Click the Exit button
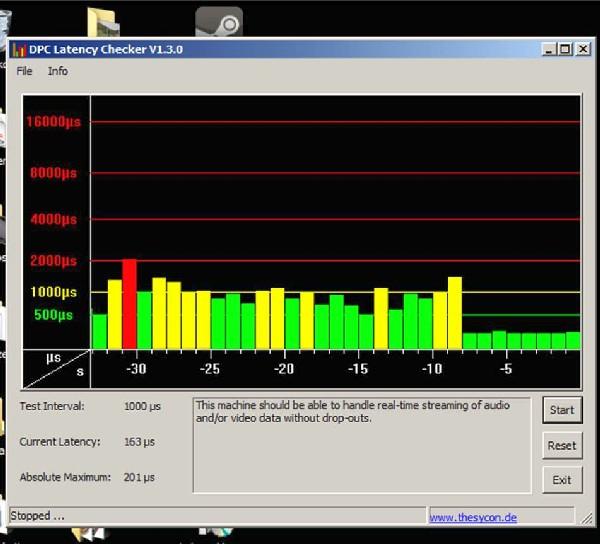 [562, 480]
